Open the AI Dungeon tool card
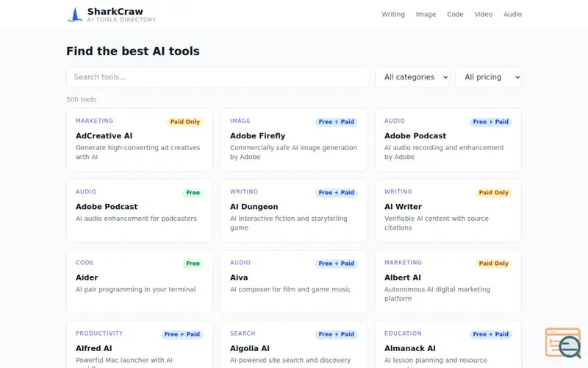The width and height of the screenshot is (588, 368). pos(293,210)
